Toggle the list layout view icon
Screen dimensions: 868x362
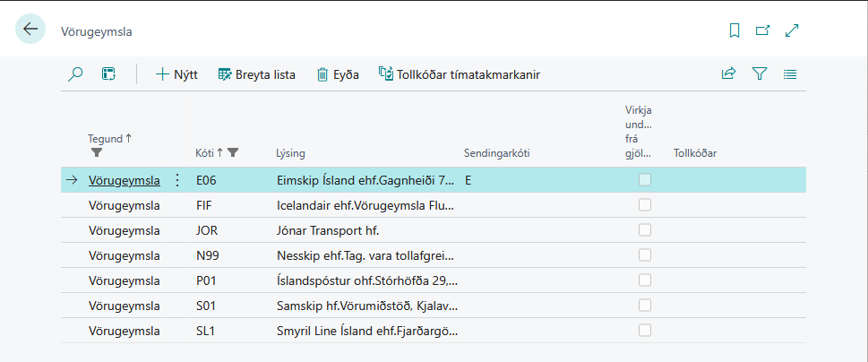click(790, 74)
